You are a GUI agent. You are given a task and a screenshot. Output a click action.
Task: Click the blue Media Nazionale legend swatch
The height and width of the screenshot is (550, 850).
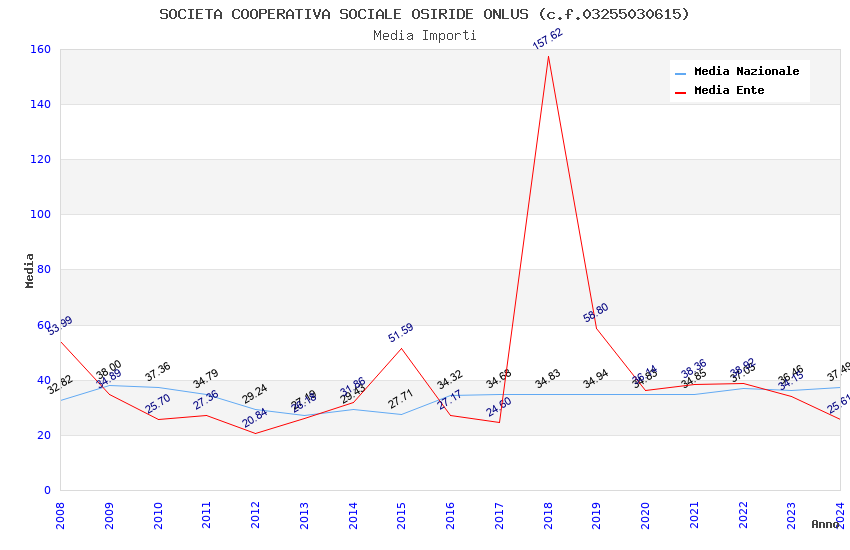click(680, 73)
